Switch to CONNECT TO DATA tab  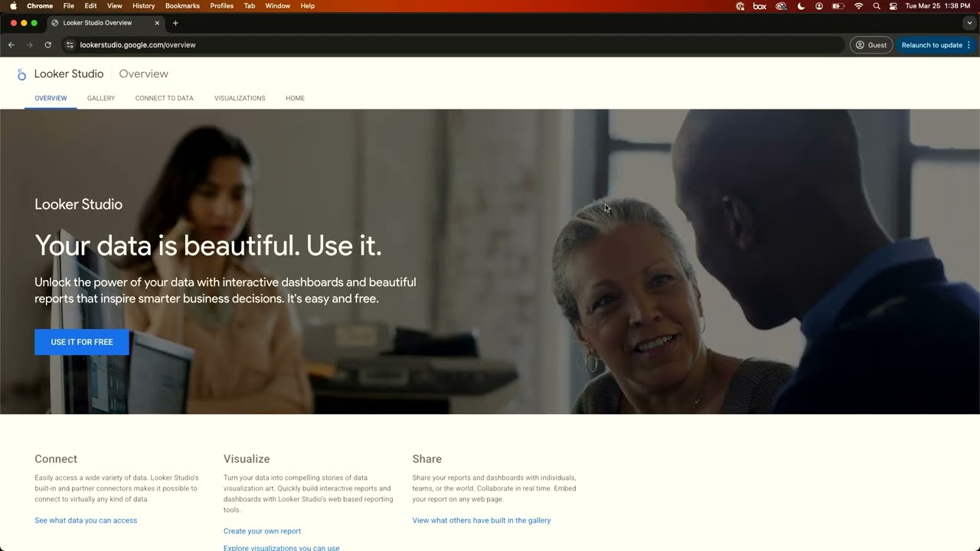165,98
